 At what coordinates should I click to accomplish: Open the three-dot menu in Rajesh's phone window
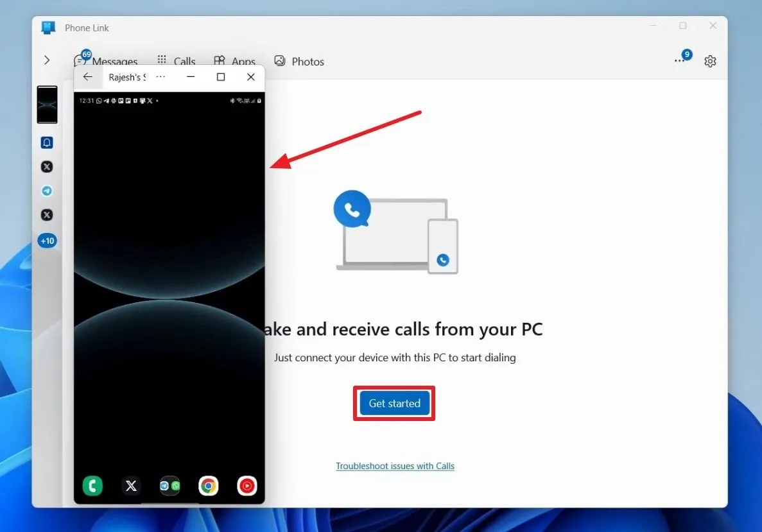[x=160, y=77]
